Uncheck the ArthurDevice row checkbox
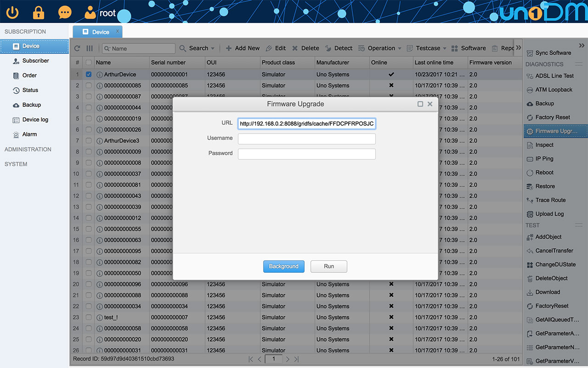This screenshot has height=368, width=588. coord(89,74)
